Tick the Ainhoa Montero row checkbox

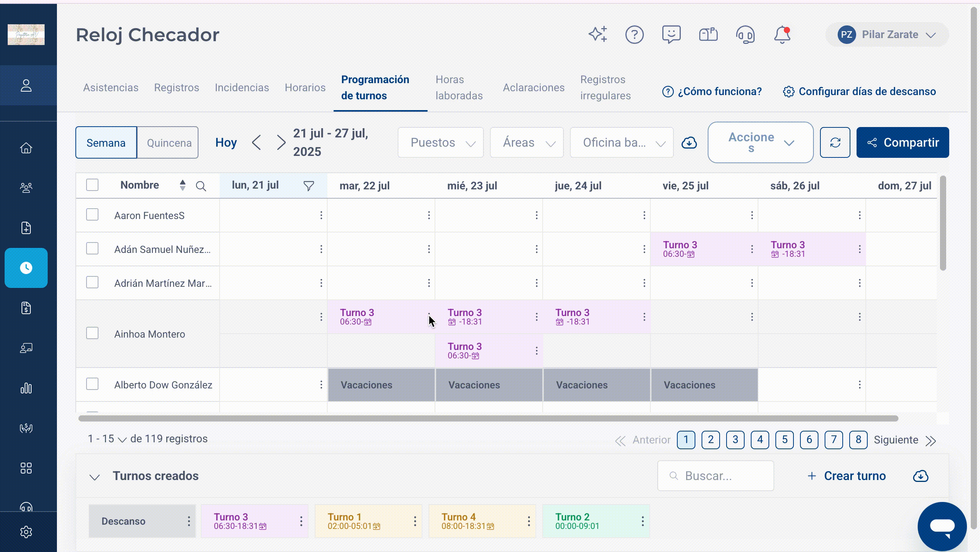pyautogui.click(x=92, y=333)
